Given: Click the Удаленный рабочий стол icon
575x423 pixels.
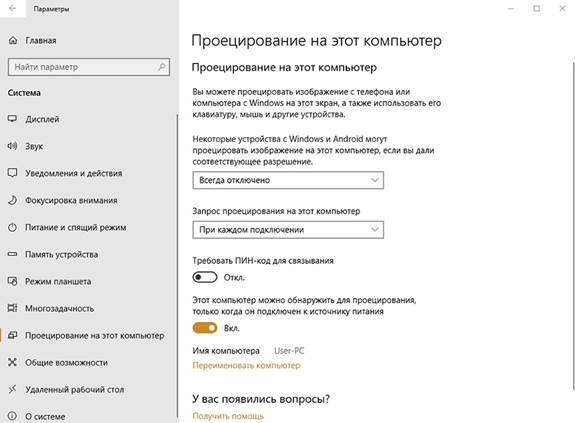Looking at the screenshot, I should [x=12, y=389].
